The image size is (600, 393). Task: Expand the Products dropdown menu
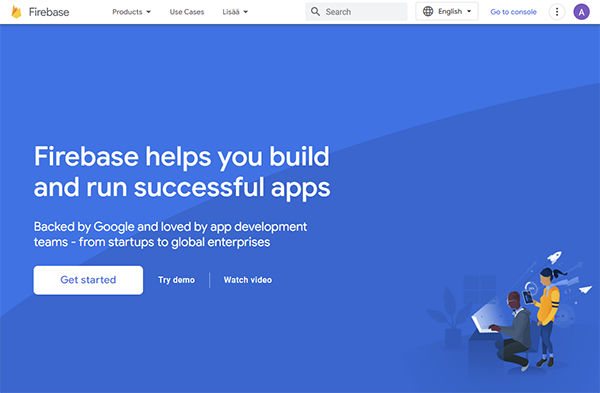tap(131, 12)
